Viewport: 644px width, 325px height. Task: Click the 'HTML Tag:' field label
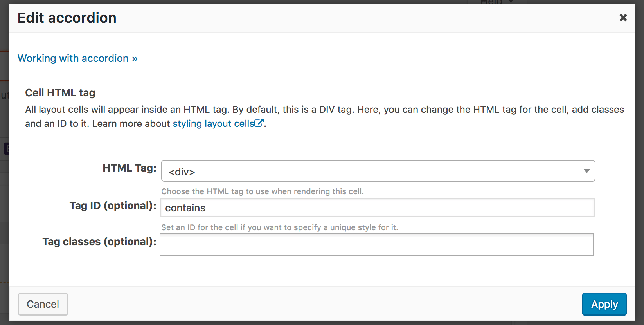pyautogui.click(x=129, y=168)
